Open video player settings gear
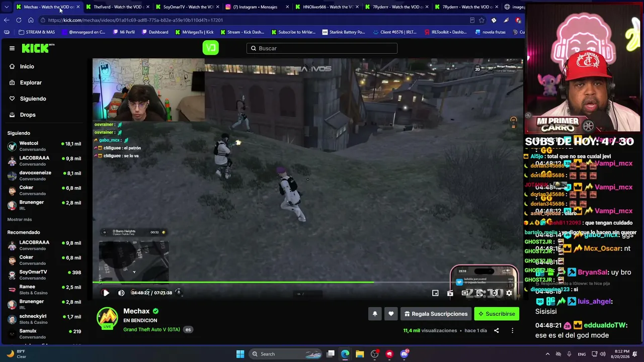The image size is (644, 362). tap(509, 293)
